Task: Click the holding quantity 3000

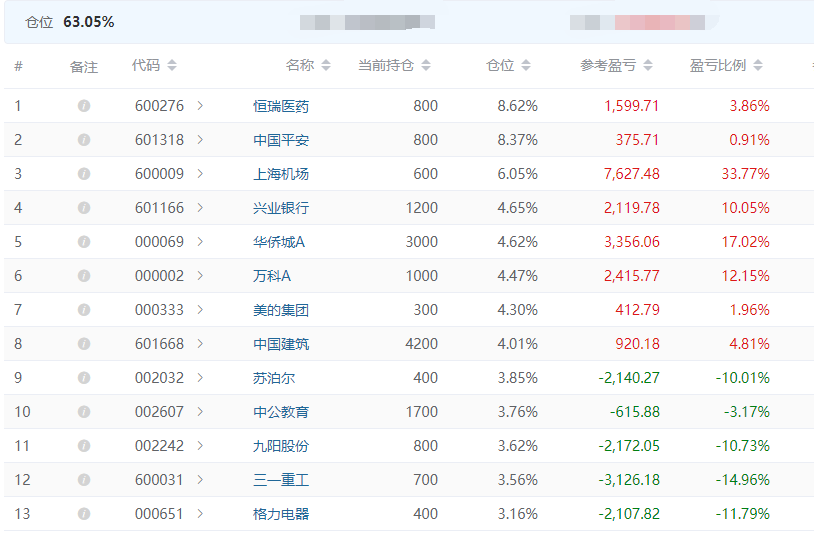Action: click(x=422, y=242)
